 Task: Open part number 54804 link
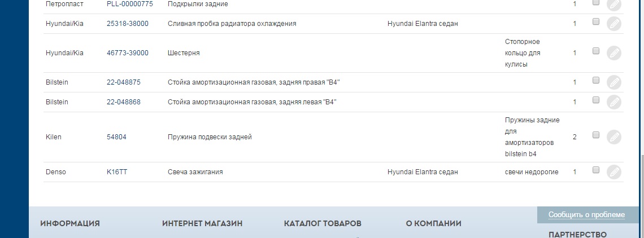click(x=116, y=137)
